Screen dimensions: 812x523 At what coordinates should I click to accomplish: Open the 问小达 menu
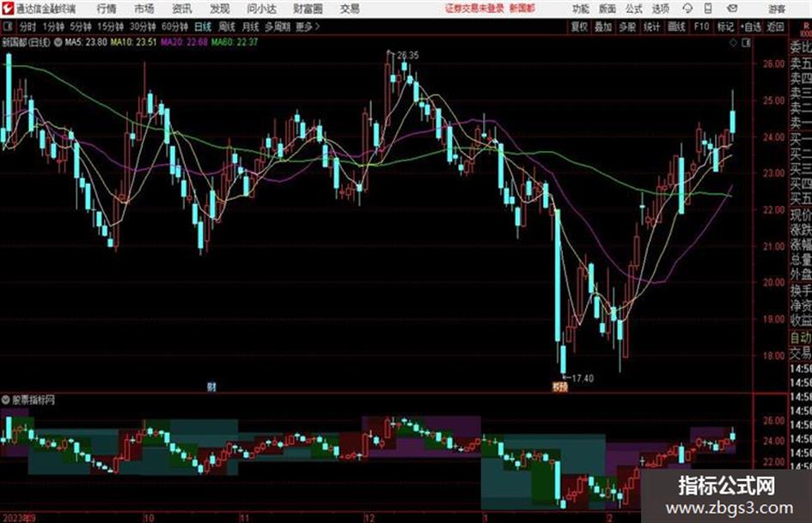coord(261,9)
